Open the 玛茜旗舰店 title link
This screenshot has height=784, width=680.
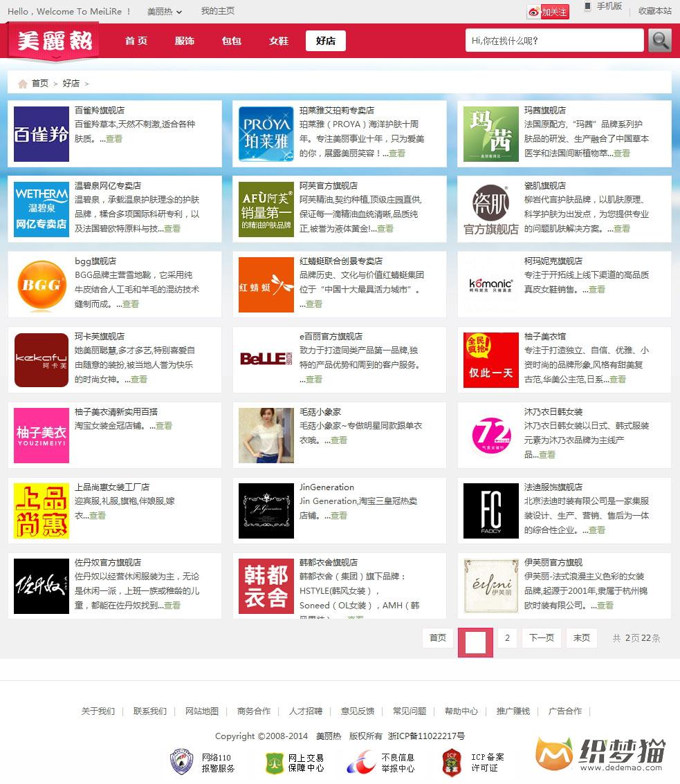point(545,110)
